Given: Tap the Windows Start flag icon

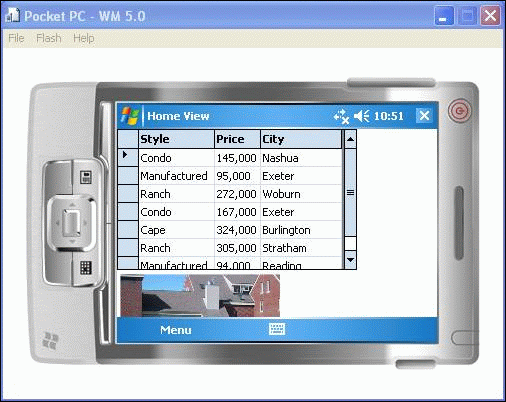Looking at the screenshot, I should 130,116.
